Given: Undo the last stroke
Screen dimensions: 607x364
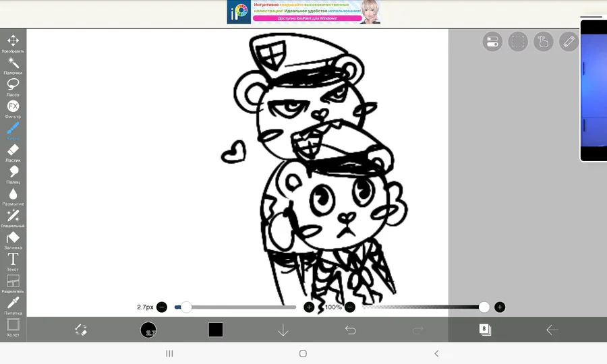Looking at the screenshot, I should (x=350, y=330).
